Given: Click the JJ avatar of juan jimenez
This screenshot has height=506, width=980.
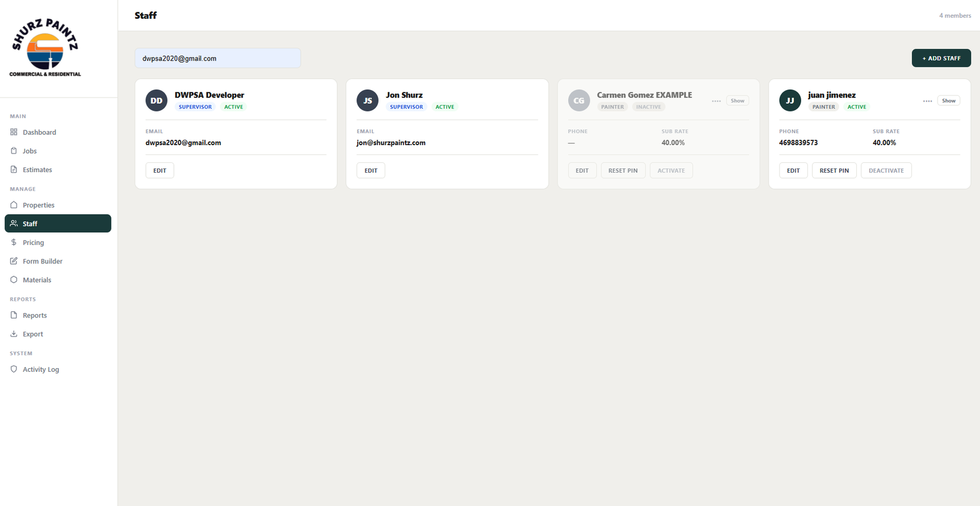Looking at the screenshot, I should (790, 100).
